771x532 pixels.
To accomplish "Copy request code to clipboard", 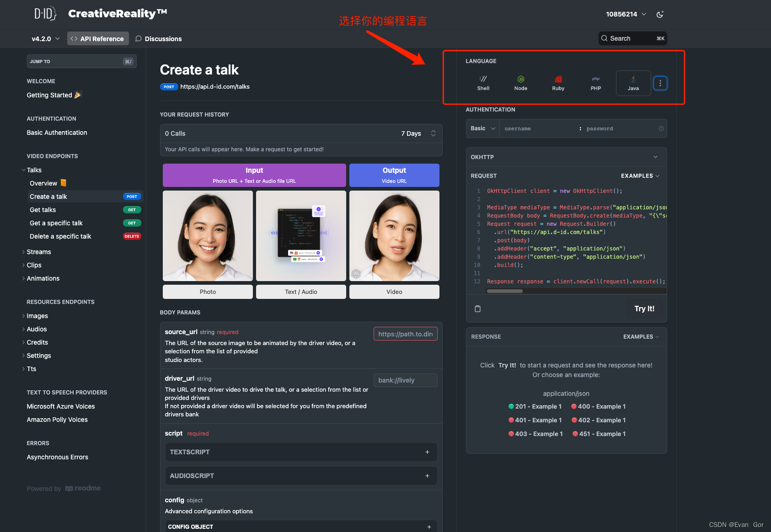I will point(477,309).
